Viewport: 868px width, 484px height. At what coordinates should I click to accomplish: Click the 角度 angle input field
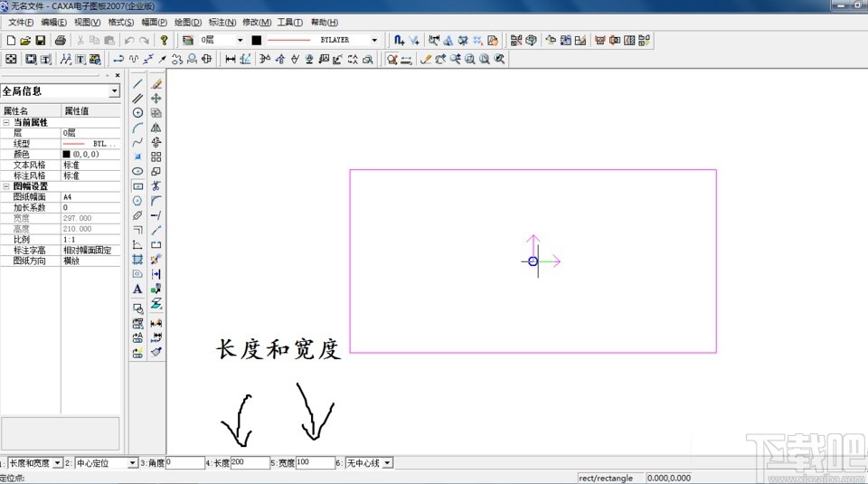tap(184, 463)
